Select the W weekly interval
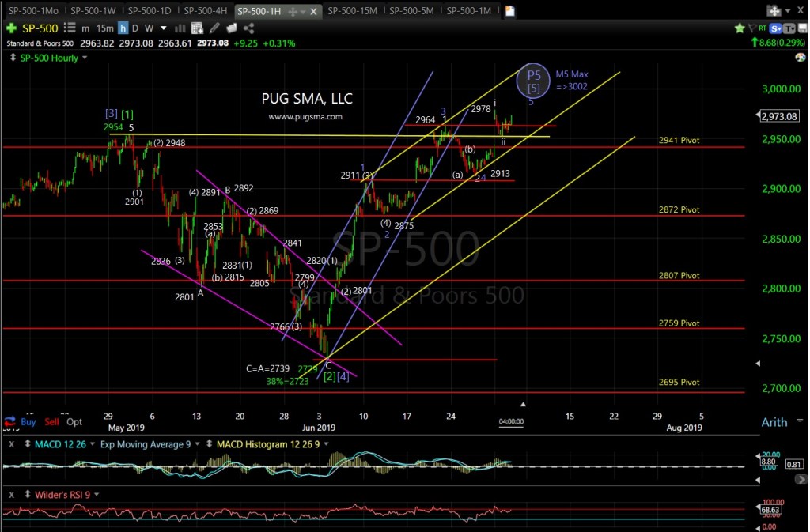810x532 pixels. [149, 28]
